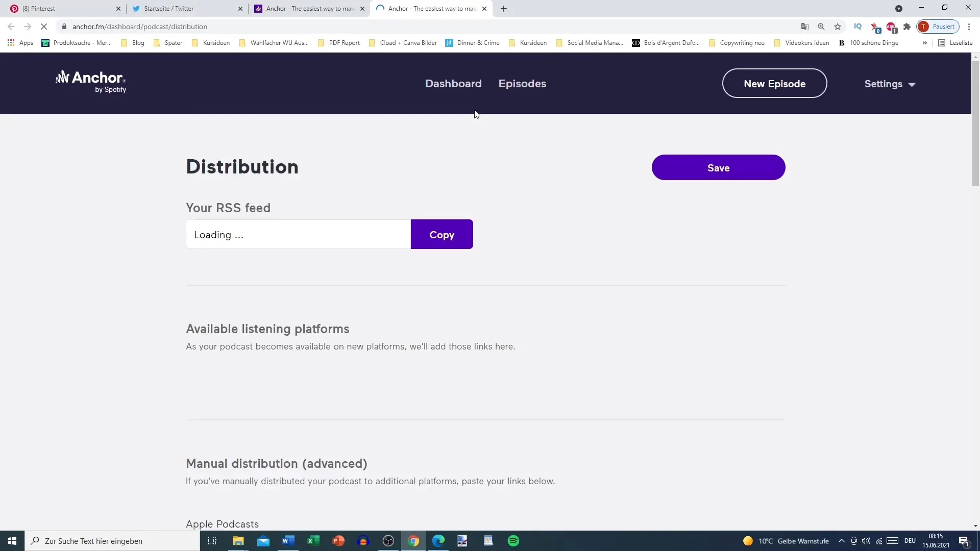Screen dimensions: 980x551
Task: Expand the browser bookmarks overflow chevron
Action: point(925,42)
